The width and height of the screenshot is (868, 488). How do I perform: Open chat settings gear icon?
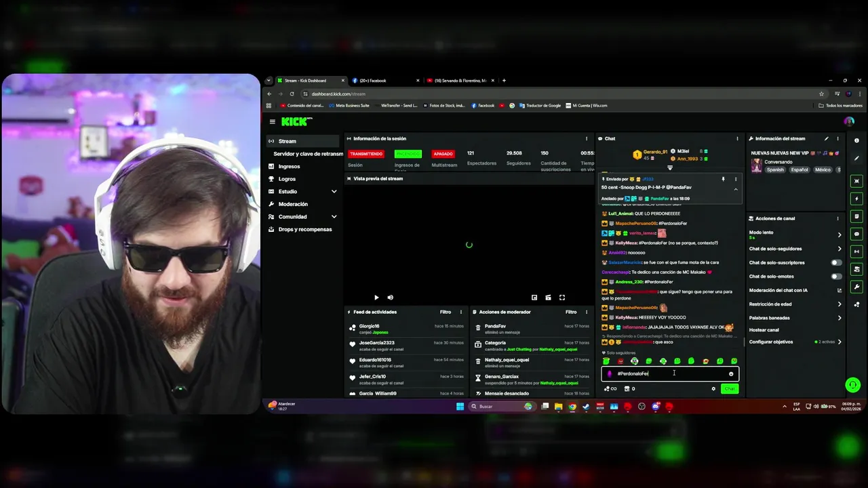point(713,389)
